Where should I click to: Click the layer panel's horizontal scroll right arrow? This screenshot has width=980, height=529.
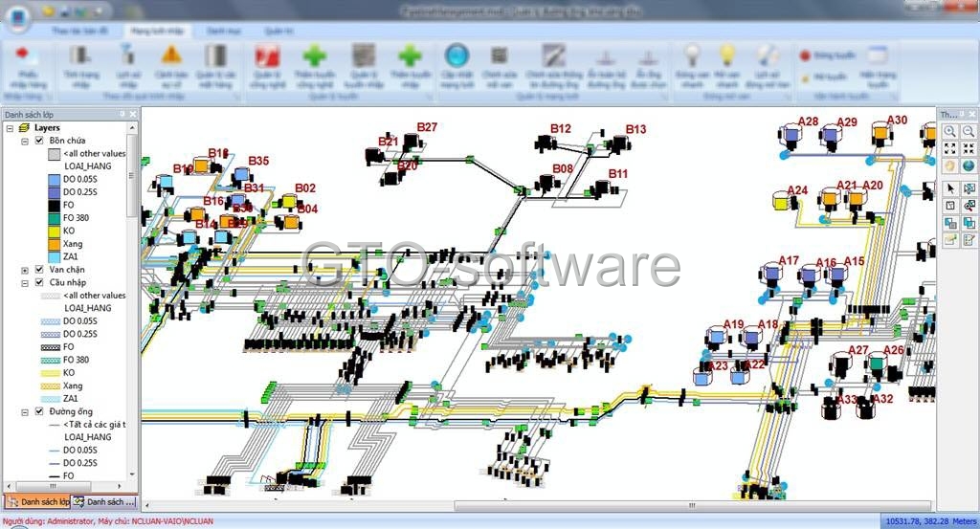[120, 486]
